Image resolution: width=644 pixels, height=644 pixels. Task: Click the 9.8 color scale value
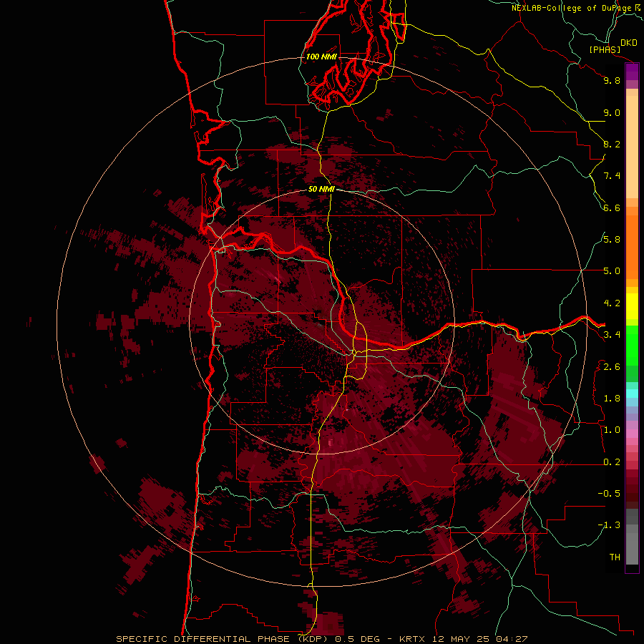pyautogui.click(x=612, y=80)
